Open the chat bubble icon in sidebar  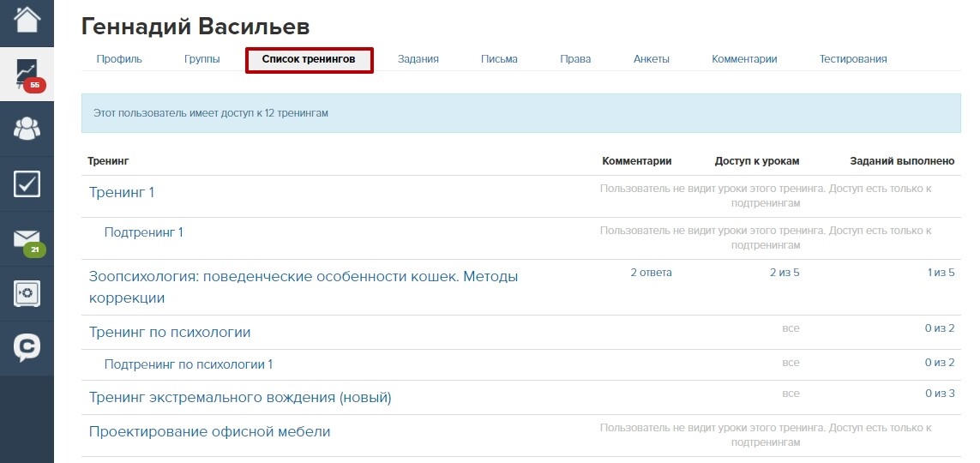point(27,348)
